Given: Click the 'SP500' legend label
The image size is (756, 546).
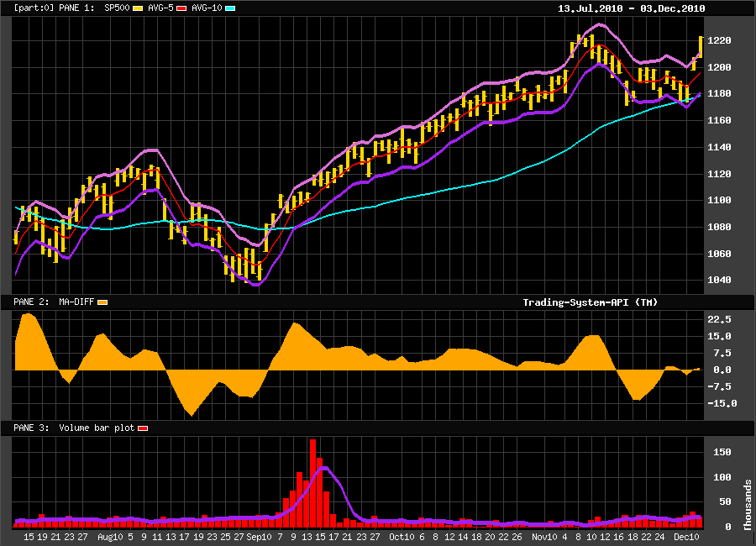Looking at the screenshot, I should (117, 8).
